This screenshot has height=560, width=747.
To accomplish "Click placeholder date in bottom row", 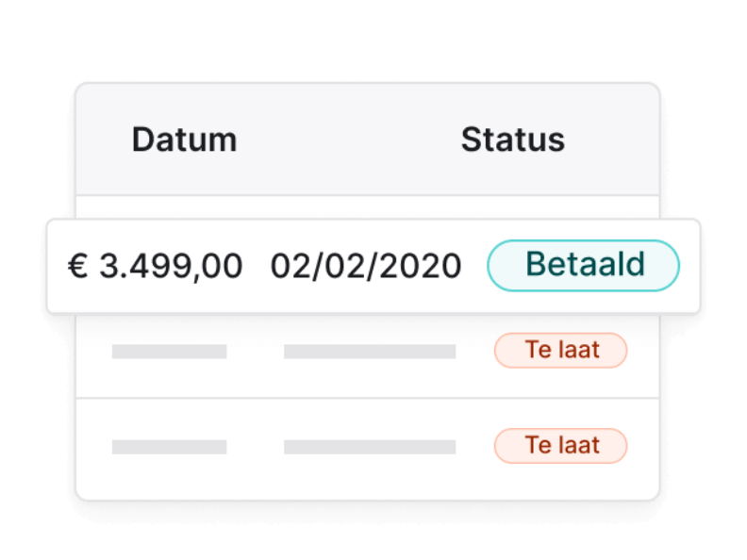I will pos(369,447).
